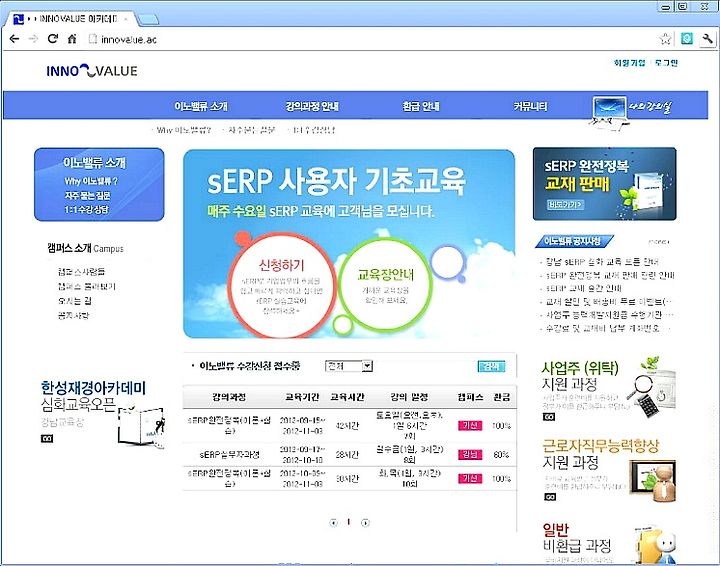Open notice '강남 sERP 심화 교육 오픈 안내'
This screenshot has width=720, height=566.
[x=602, y=262]
